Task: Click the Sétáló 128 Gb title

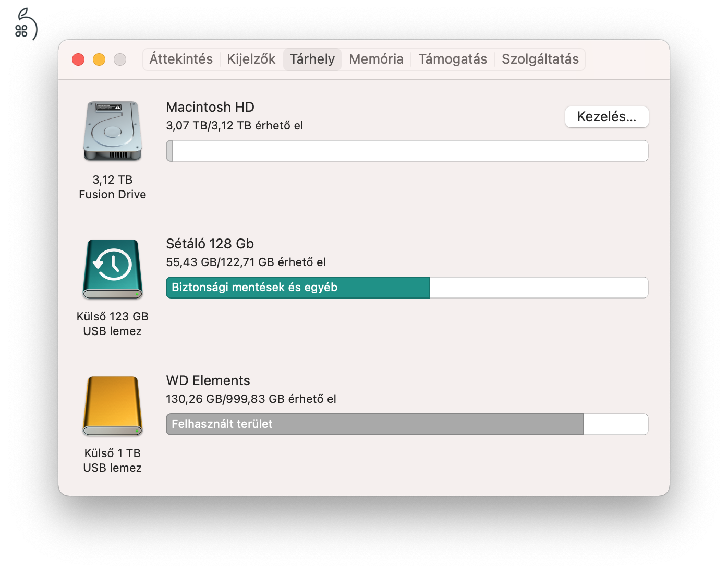Action: (210, 244)
